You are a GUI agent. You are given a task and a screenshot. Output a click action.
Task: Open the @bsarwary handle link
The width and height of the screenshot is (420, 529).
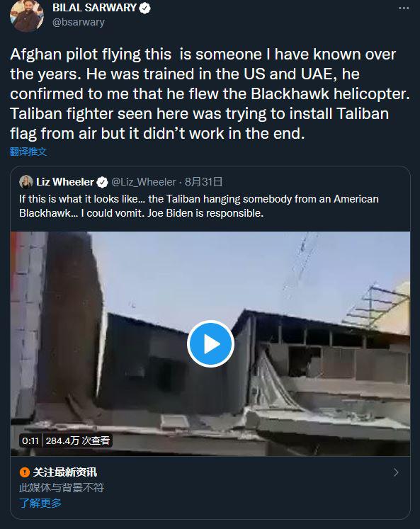point(79,22)
